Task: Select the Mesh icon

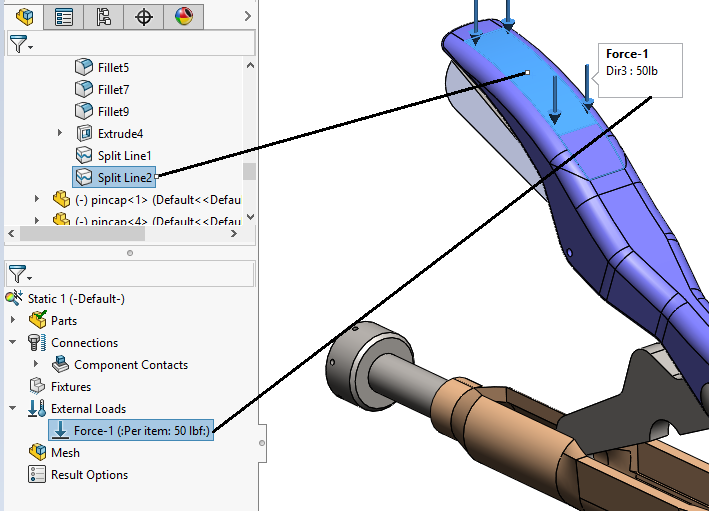Action: (38, 452)
